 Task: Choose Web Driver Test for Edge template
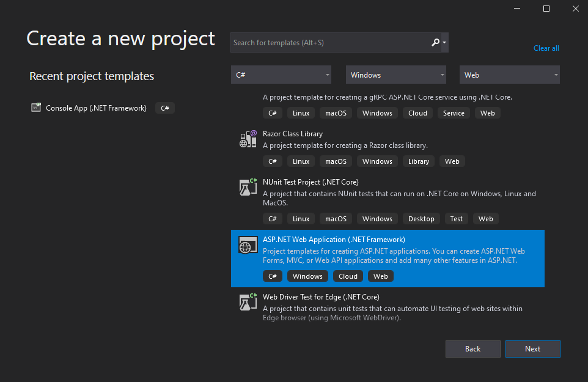(388, 307)
